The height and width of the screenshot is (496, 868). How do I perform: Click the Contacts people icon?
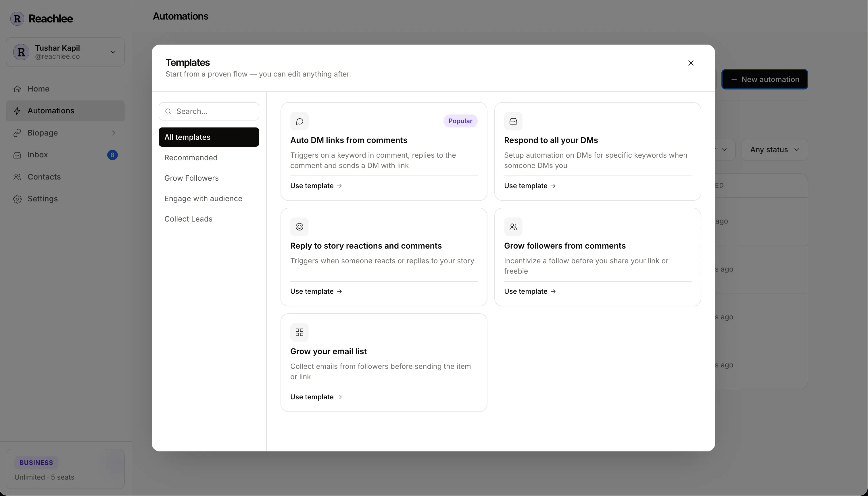point(17,177)
